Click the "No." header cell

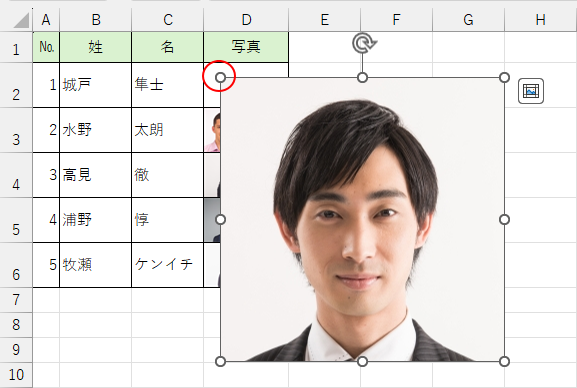click(x=46, y=47)
